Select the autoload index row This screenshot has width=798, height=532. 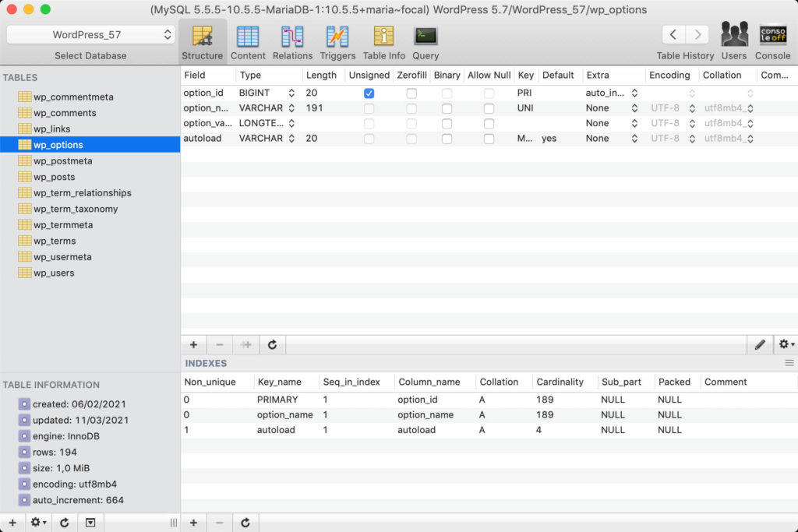pyautogui.click(x=489, y=430)
